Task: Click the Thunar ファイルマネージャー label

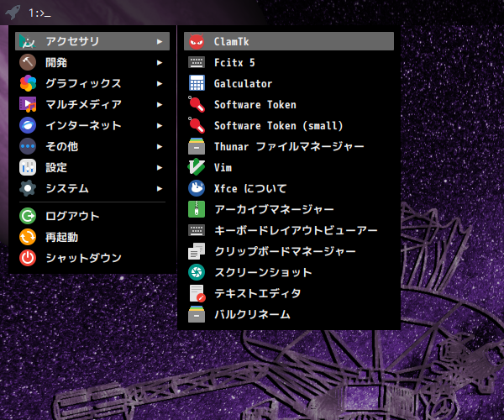Action: (x=289, y=146)
